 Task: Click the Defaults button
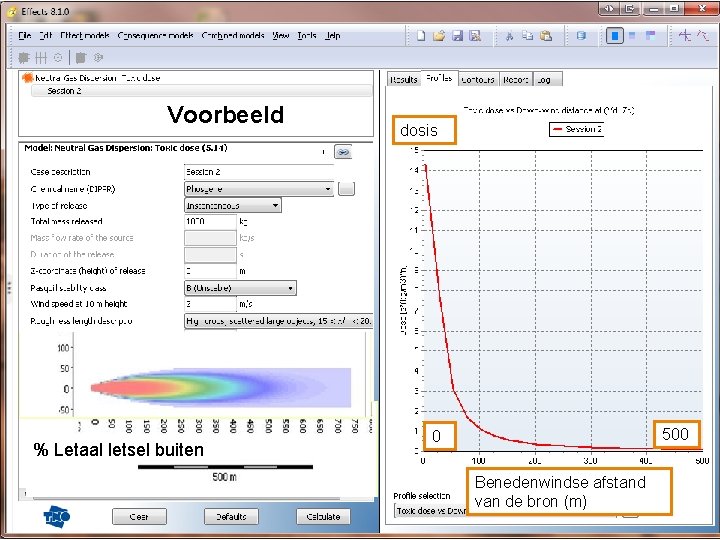point(231,517)
